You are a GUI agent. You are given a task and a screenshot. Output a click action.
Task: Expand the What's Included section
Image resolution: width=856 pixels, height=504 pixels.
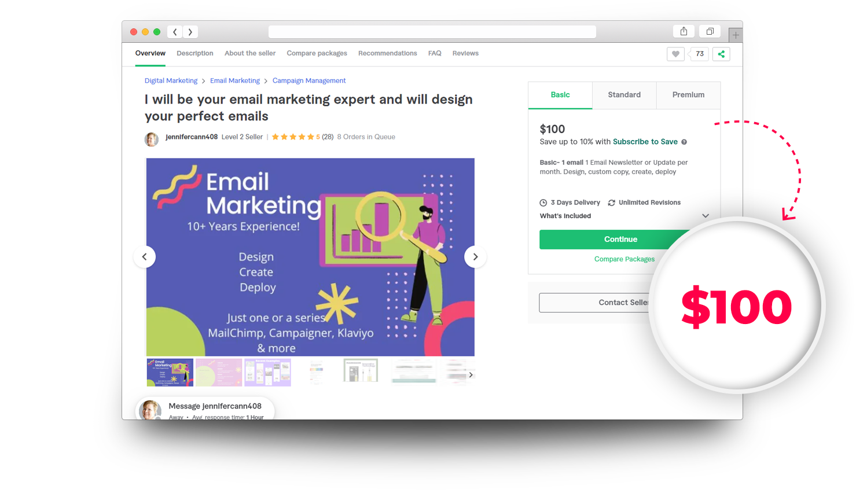(706, 216)
